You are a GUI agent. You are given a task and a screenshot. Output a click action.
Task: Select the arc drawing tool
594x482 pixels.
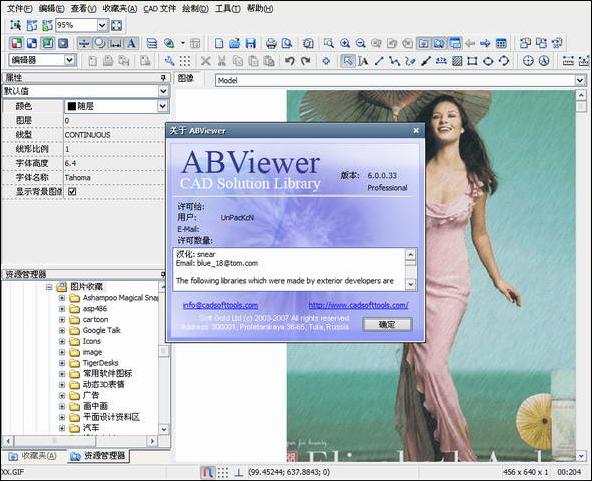(x=504, y=61)
